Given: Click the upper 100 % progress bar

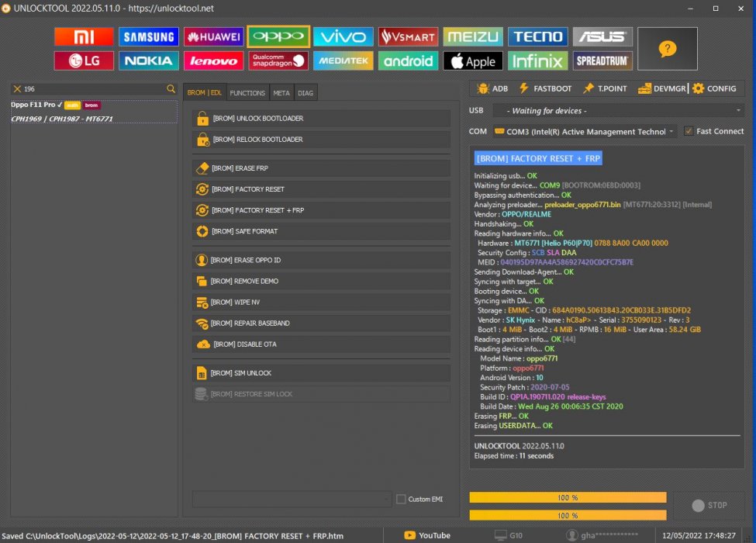Looking at the screenshot, I should coord(568,498).
